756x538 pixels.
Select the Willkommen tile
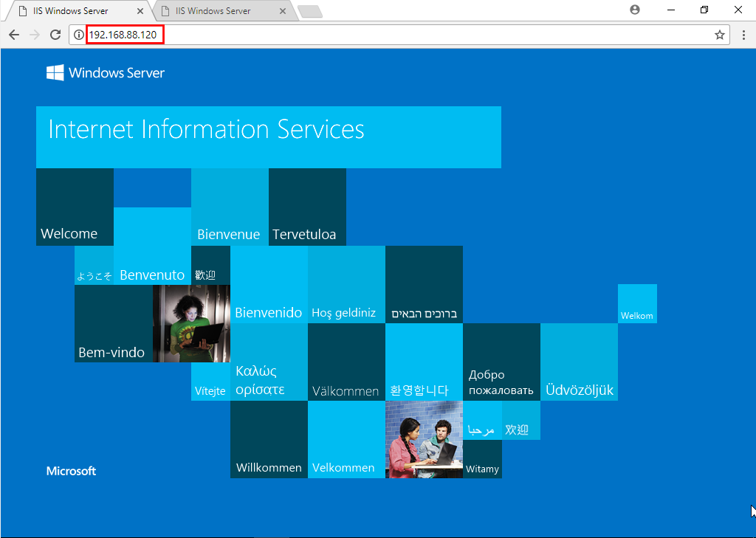269,440
